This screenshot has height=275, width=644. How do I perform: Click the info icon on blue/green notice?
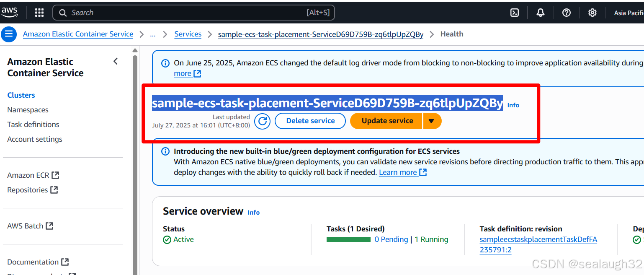coord(165,151)
